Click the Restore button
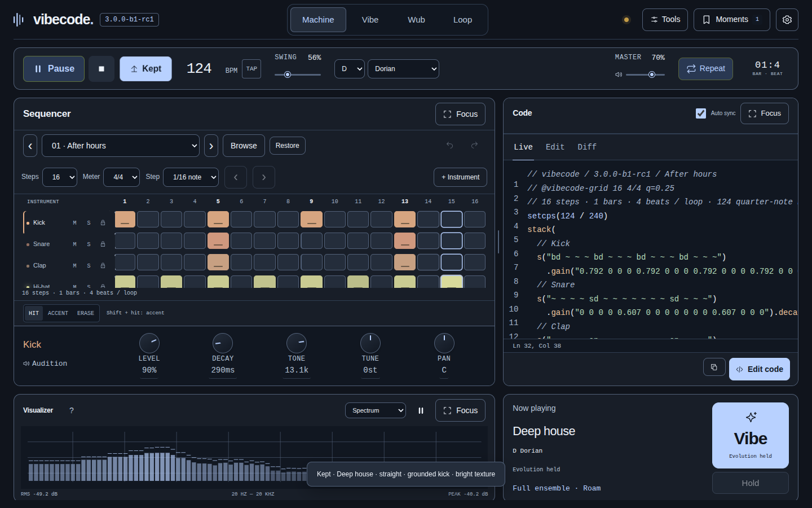 288,146
